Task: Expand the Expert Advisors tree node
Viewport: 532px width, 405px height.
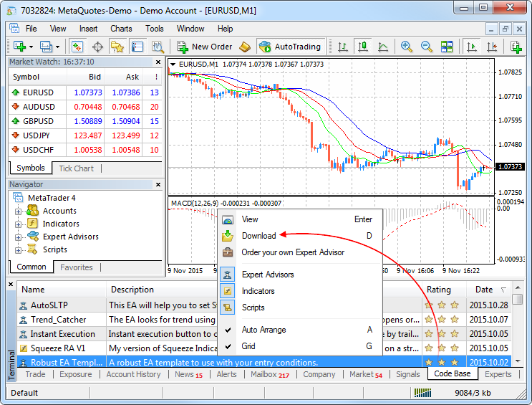Action: 19,237
